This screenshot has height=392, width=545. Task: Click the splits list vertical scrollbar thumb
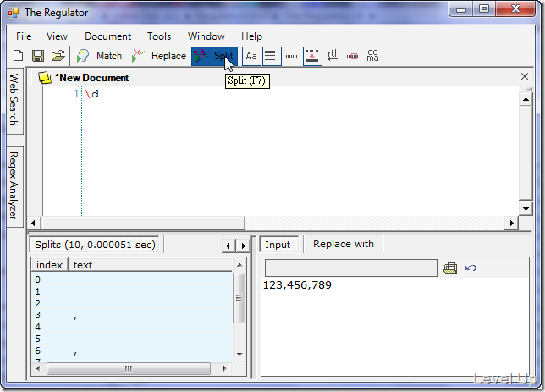tap(239, 298)
